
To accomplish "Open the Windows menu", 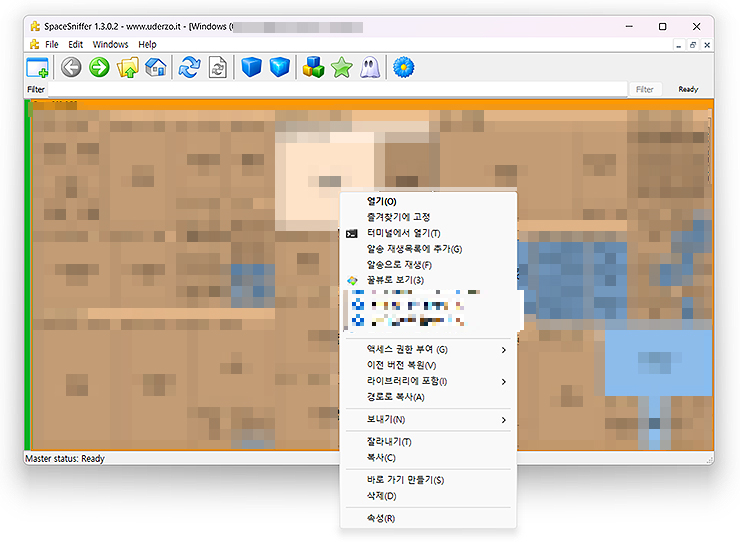I will (110, 44).
